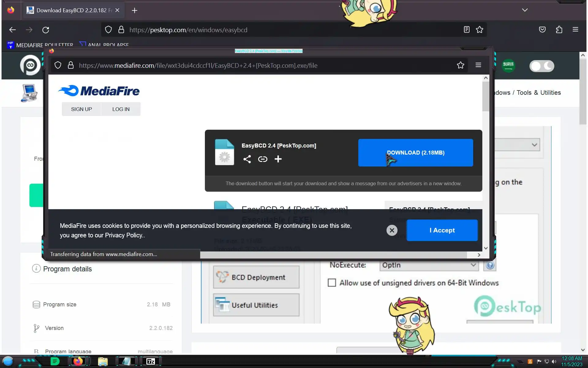The image size is (588, 368).
Task: Click the plus add-to-account icon
Action: click(278, 159)
